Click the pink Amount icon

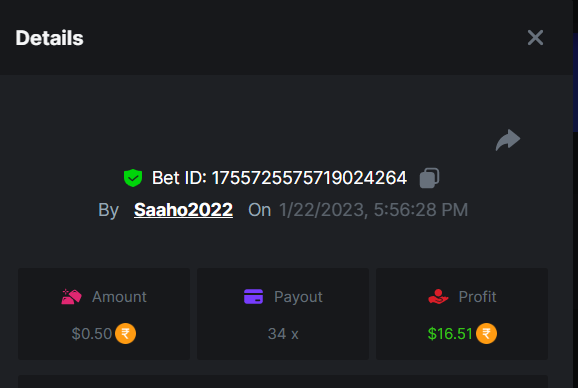pyautogui.click(x=71, y=297)
